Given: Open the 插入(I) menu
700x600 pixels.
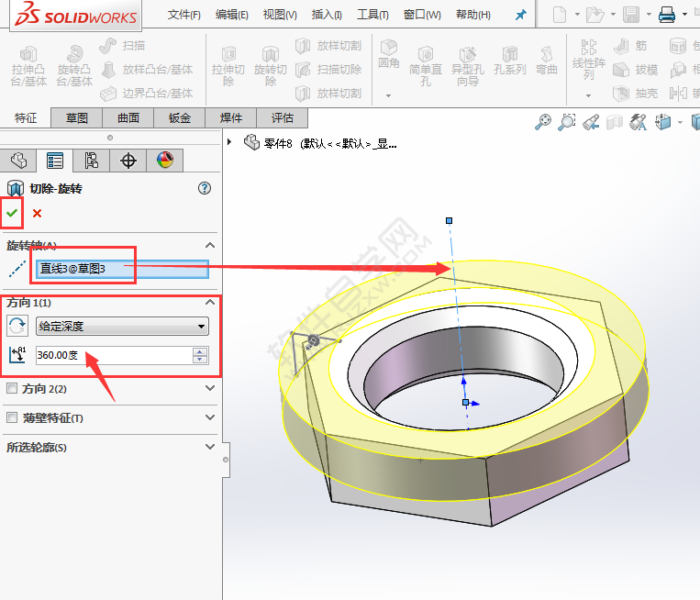Looking at the screenshot, I should (x=327, y=15).
